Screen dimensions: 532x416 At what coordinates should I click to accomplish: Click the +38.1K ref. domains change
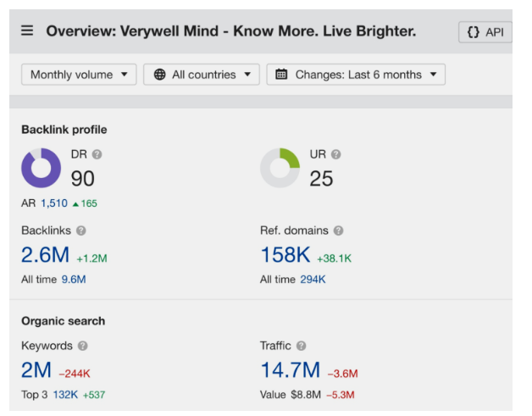[x=335, y=258]
